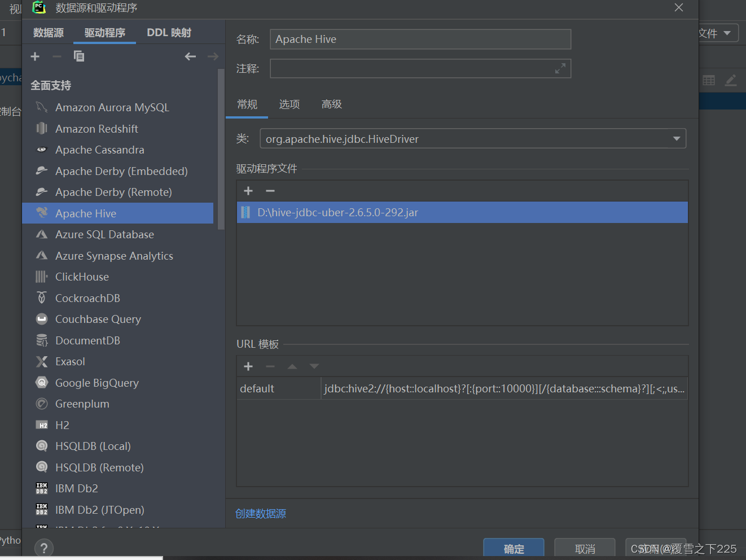The image size is (746, 560).
Task: Choose the HSQLDB (Remote) driver
Action: click(117, 467)
